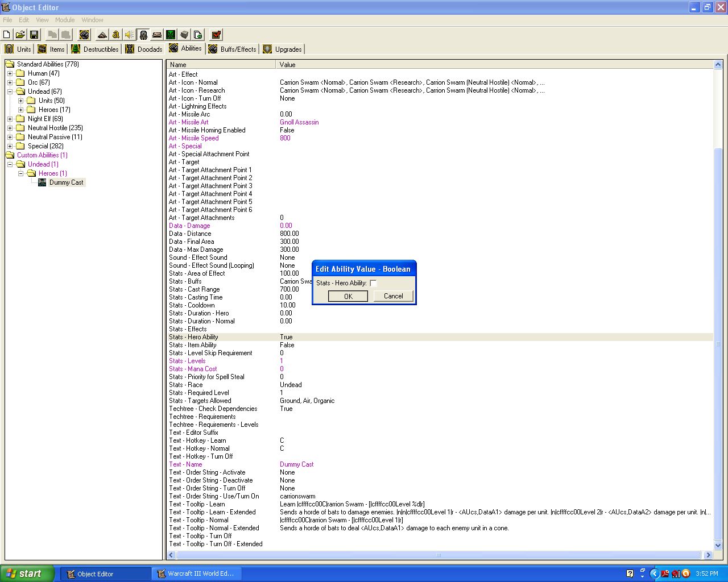Show hidden tray icons with round arrow
Screen dimensions: 728x582
click(654, 573)
